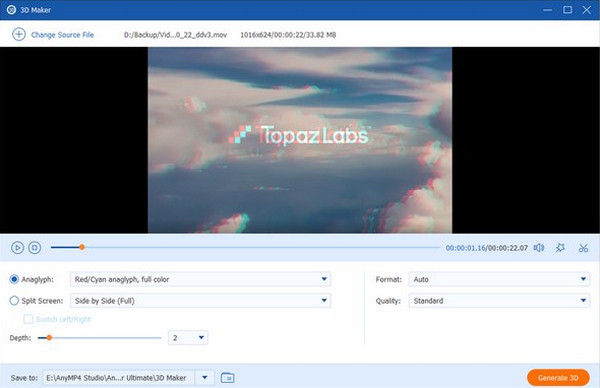Open the scissors cut tool
Viewport: 600px width, 388px height.
583,248
